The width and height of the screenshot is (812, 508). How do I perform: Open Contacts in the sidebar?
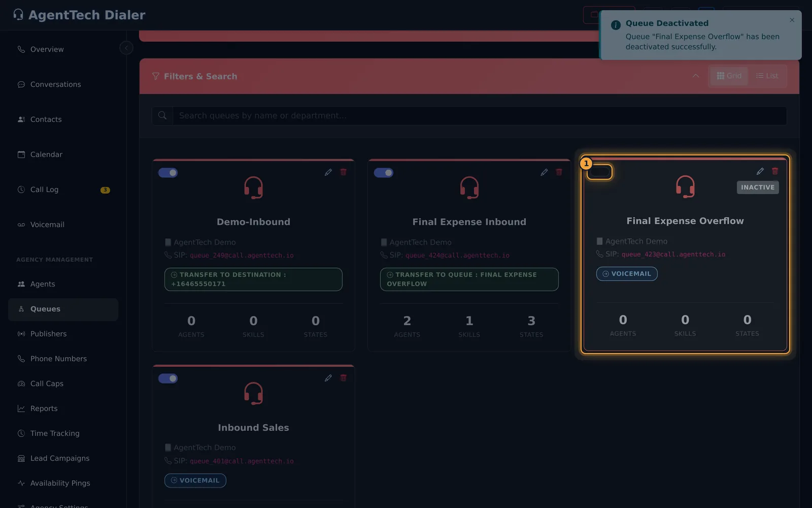(x=63, y=119)
